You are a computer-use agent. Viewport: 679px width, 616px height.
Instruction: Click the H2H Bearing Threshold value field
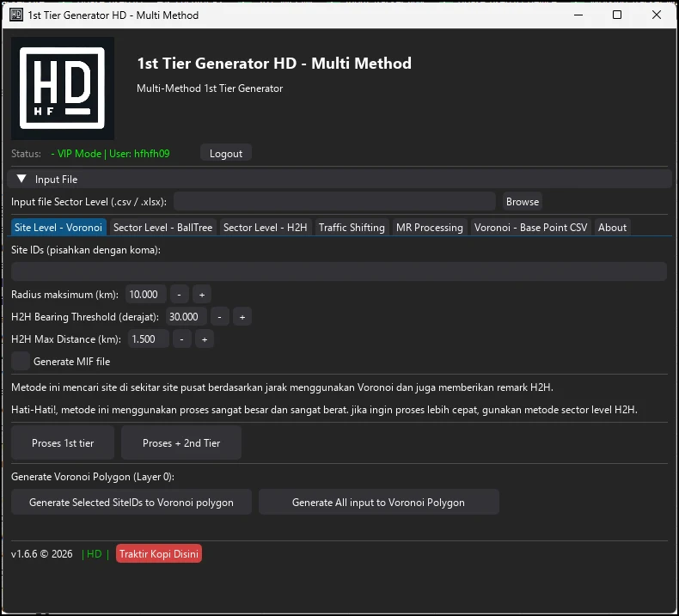187,316
